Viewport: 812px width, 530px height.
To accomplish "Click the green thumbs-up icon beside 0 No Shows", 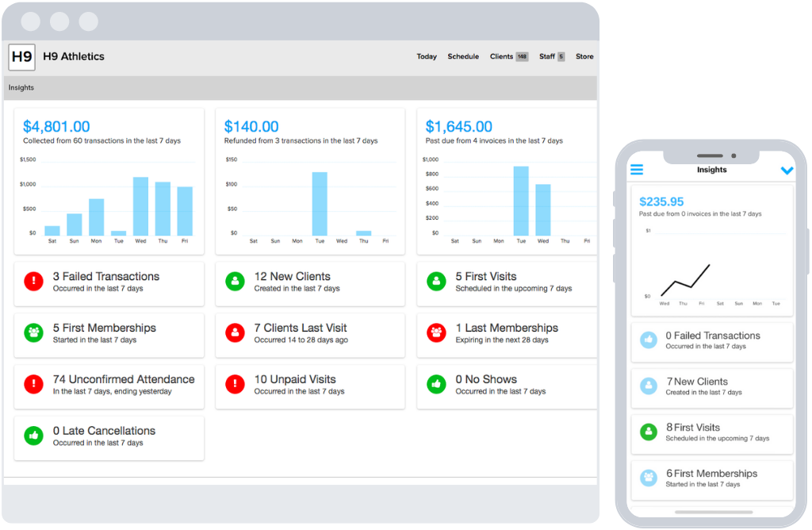I will [x=437, y=385].
